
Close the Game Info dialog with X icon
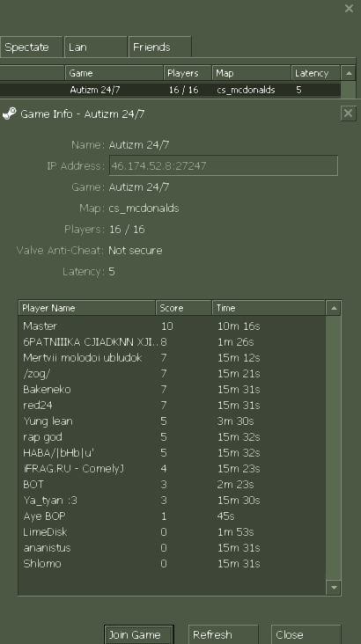tap(349, 113)
